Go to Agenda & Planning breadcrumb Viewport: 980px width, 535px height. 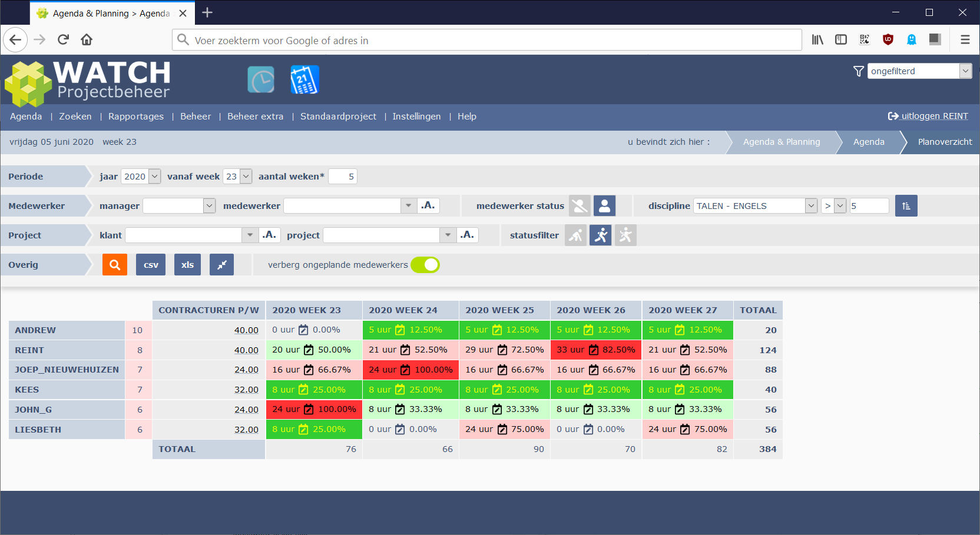click(x=782, y=142)
